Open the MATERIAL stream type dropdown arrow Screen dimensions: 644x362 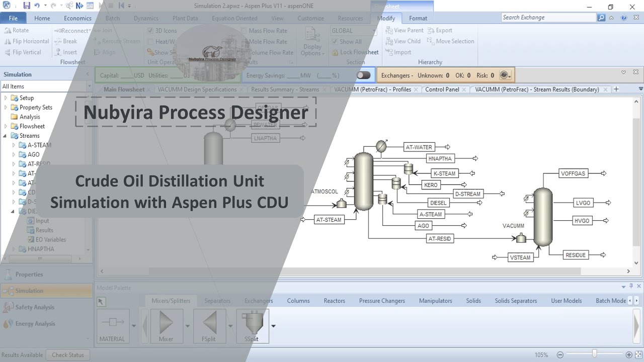pos(133,326)
